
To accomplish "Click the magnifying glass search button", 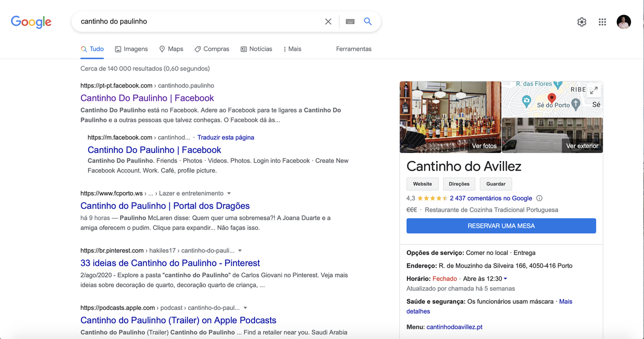I will point(368,22).
